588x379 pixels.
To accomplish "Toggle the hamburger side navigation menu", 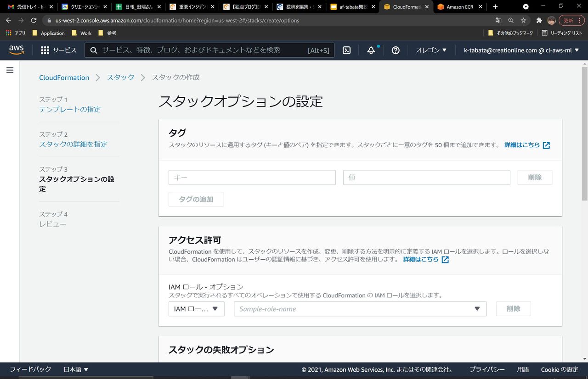I will (x=10, y=70).
